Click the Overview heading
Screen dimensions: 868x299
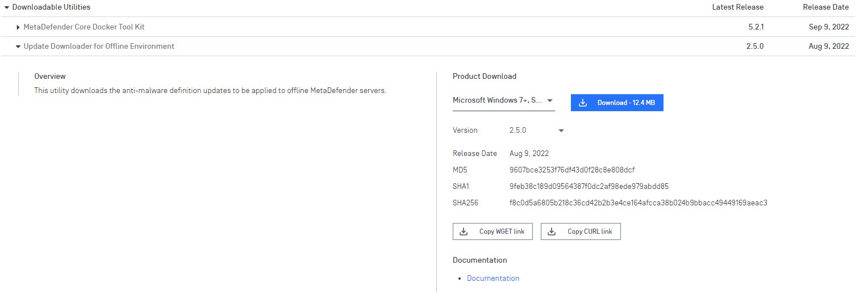click(x=50, y=76)
